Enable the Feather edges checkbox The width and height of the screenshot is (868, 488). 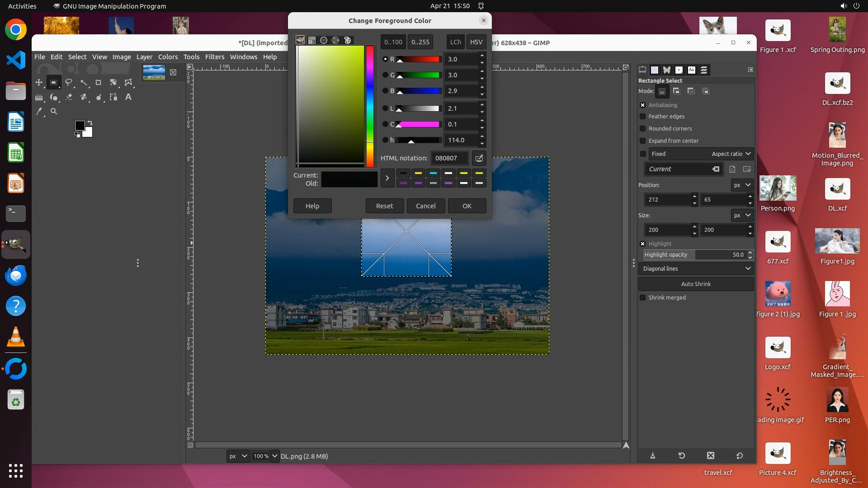click(643, 117)
